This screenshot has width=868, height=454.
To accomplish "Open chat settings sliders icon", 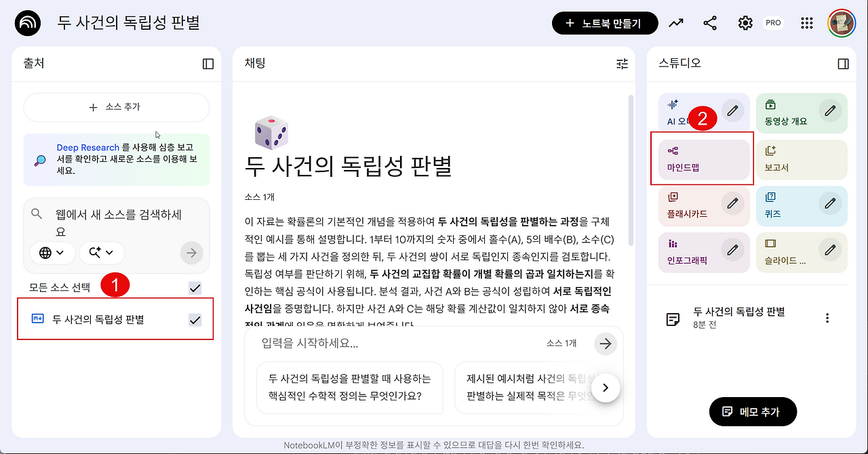I will [622, 64].
